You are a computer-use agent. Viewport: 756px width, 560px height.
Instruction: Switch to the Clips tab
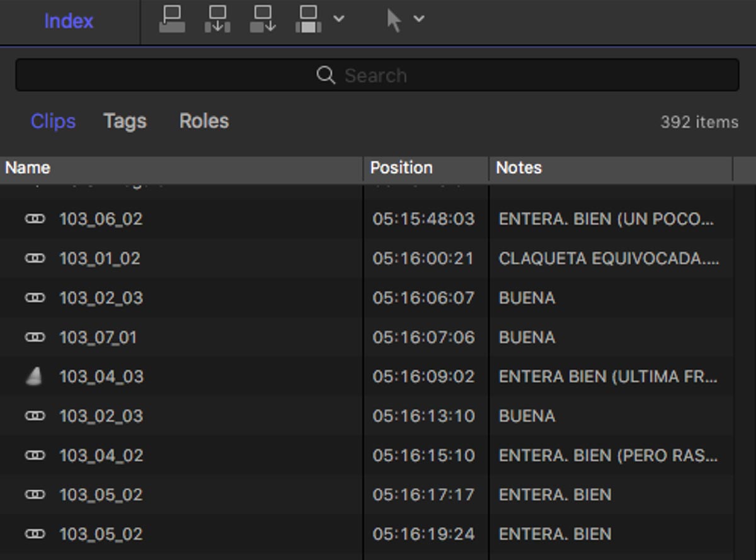(x=53, y=121)
